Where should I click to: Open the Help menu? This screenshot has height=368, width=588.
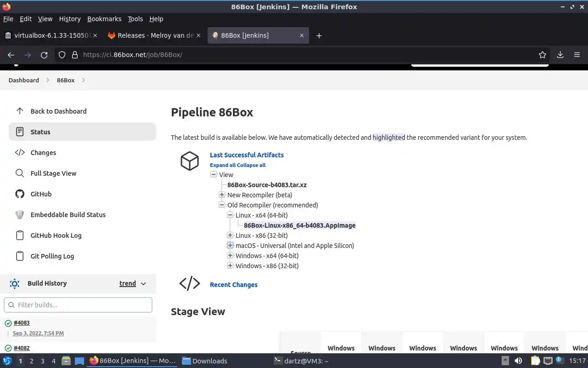(x=156, y=19)
